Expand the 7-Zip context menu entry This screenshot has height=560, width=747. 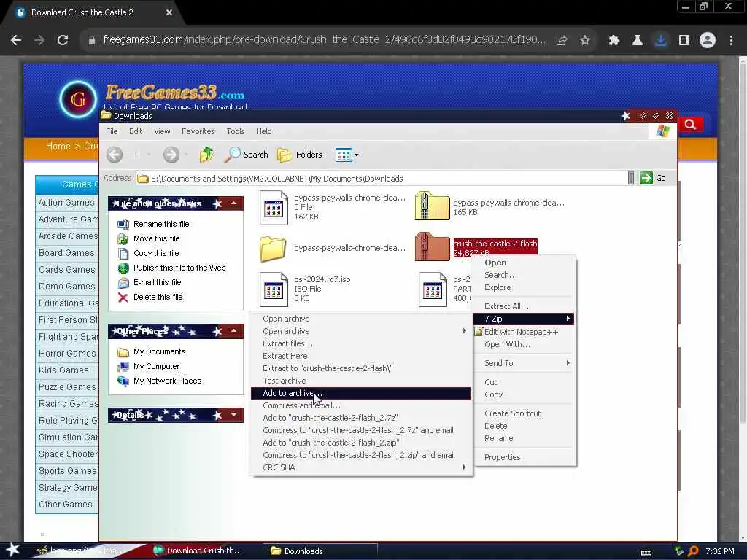tap(524, 319)
